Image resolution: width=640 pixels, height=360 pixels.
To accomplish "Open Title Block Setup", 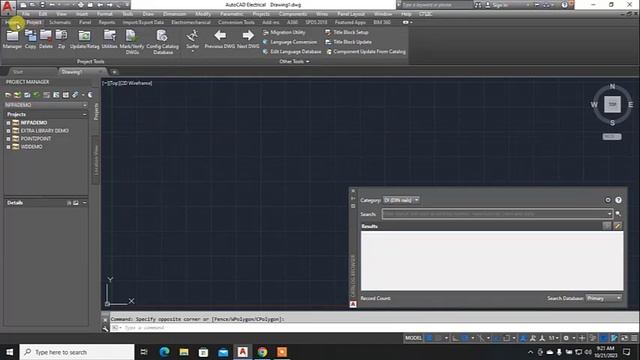I will pos(347,32).
